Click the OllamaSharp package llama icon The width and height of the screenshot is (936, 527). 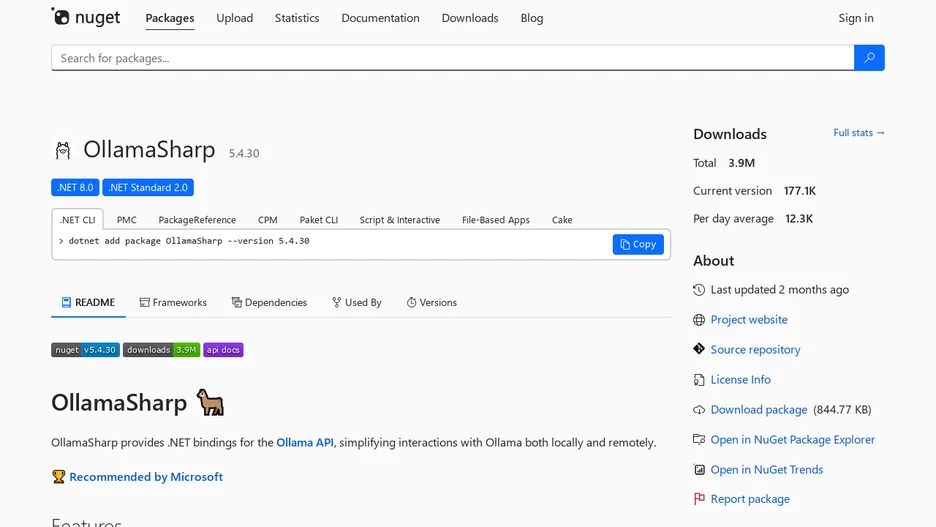click(x=63, y=150)
